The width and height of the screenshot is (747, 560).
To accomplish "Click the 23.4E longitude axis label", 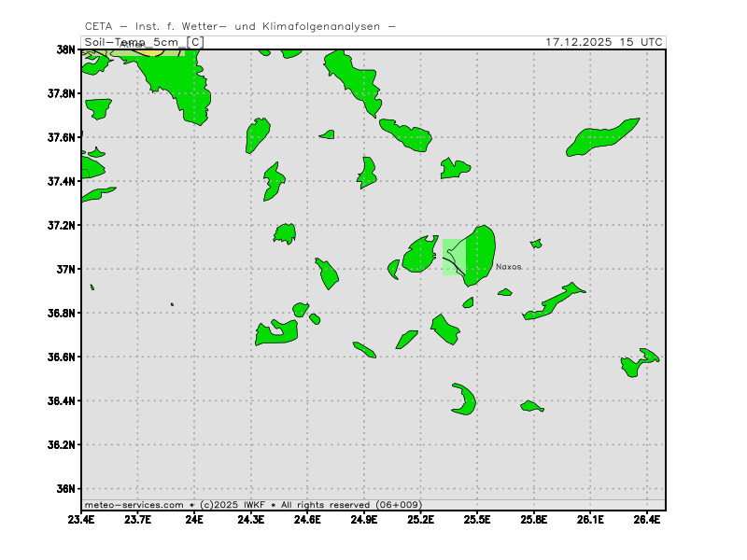I will click(x=82, y=519).
